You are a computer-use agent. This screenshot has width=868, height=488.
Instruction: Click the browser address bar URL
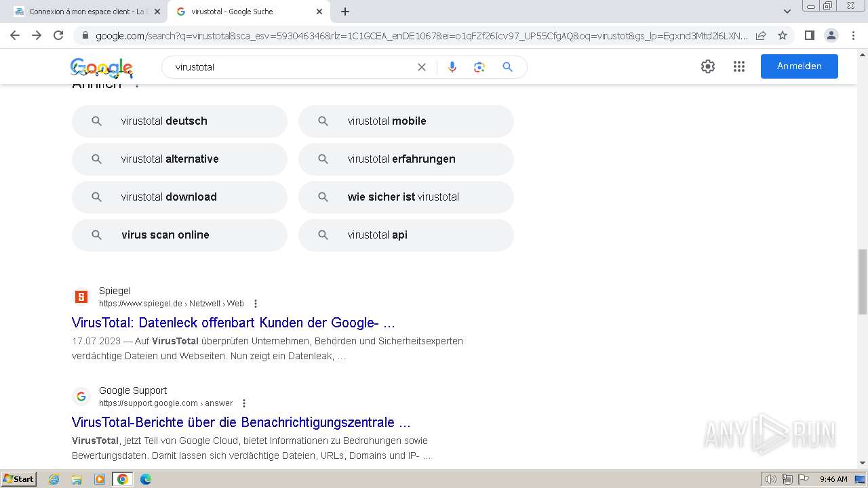[422, 35]
